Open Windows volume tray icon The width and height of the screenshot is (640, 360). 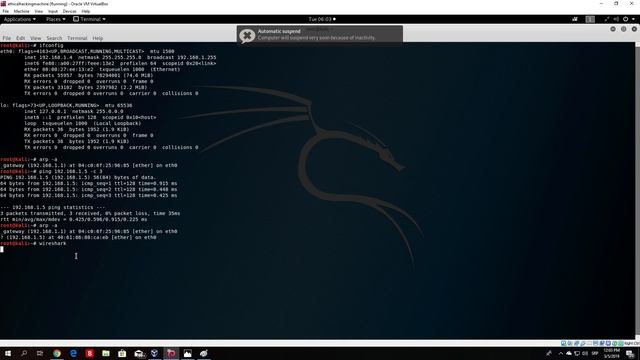[x=585, y=353]
